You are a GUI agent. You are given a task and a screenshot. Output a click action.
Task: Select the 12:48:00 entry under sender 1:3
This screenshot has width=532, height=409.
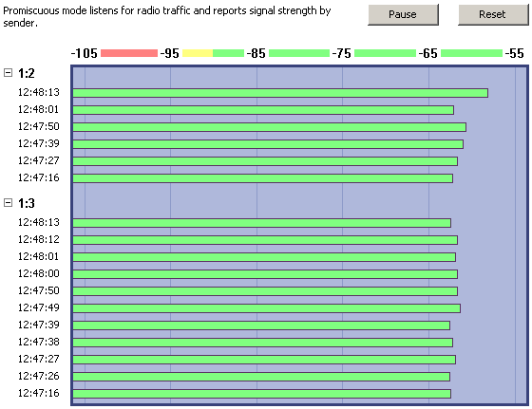pos(38,273)
